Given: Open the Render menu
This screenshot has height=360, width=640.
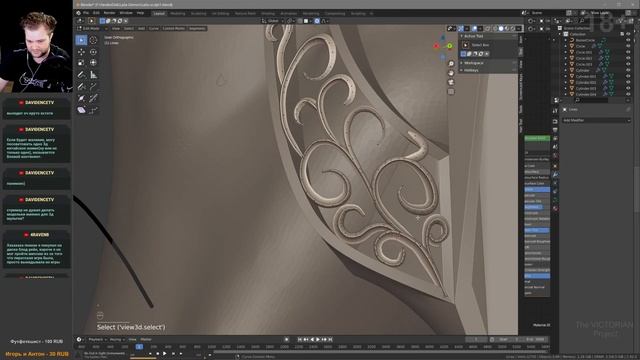Looking at the screenshot, I should point(109,13).
